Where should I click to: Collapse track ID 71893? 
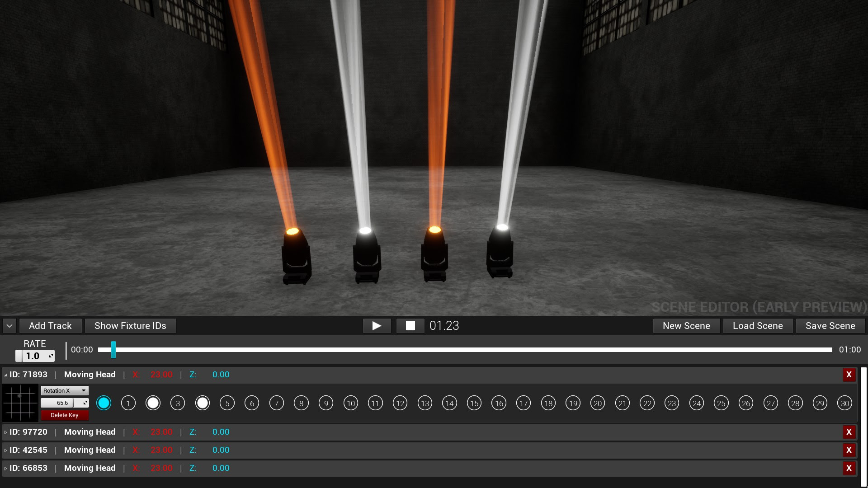point(5,375)
